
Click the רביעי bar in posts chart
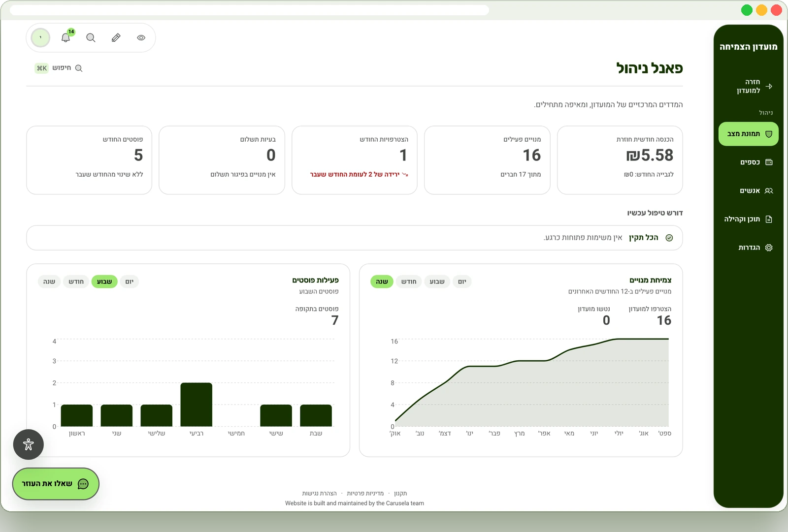point(197,405)
